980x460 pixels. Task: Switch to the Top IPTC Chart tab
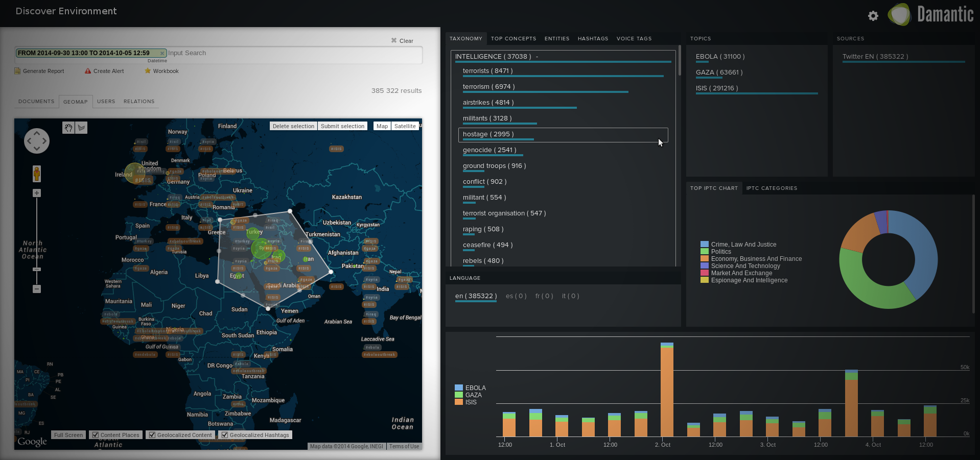[x=714, y=188]
